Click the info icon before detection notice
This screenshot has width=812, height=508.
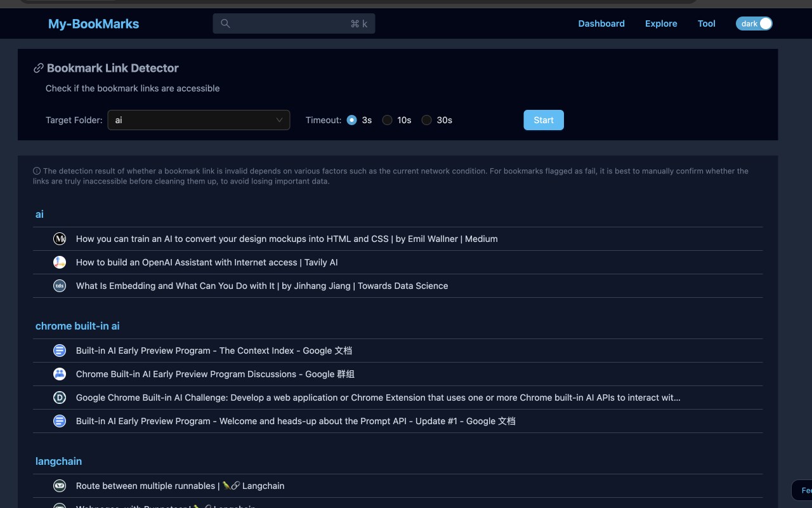37,171
